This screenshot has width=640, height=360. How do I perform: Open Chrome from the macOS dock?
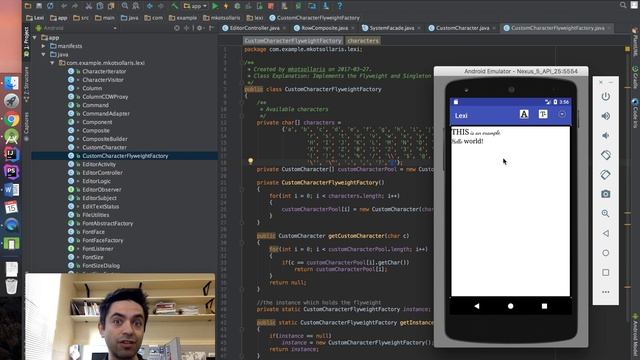(x=11, y=119)
